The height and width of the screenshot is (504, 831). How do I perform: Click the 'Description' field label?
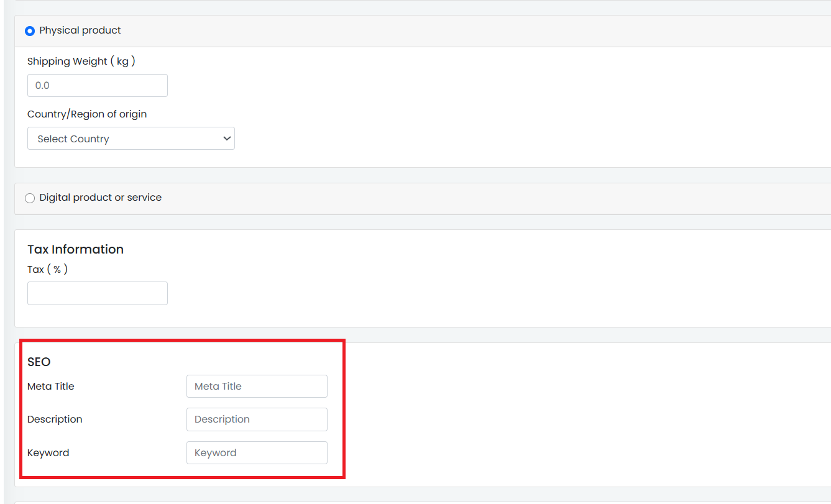tap(55, 419)
